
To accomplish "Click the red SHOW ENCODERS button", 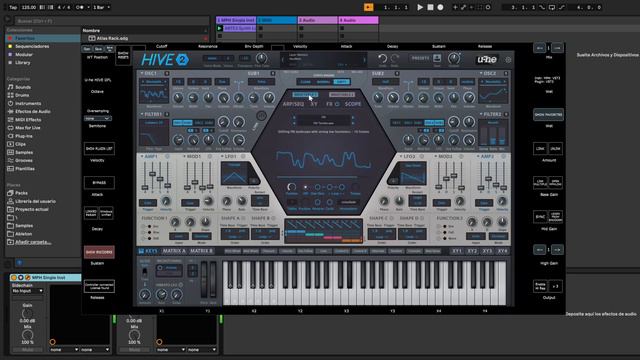I will click(x=99, y=252).
